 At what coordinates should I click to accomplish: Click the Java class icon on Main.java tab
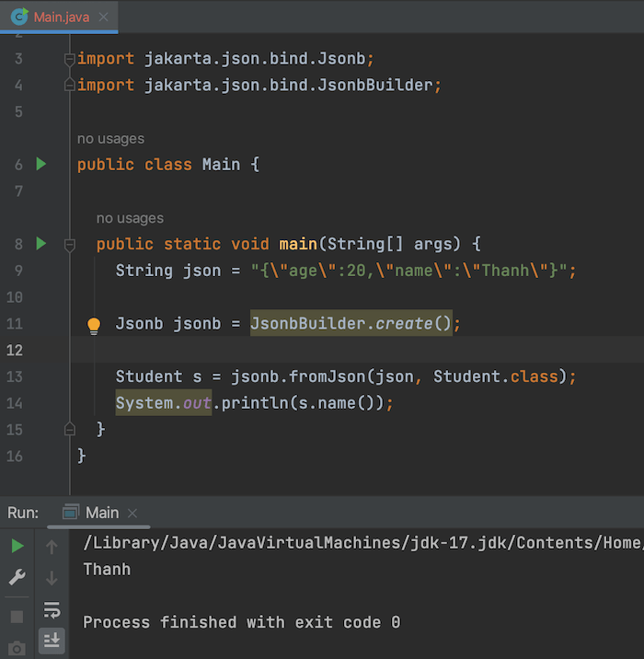tap(19, 17)
